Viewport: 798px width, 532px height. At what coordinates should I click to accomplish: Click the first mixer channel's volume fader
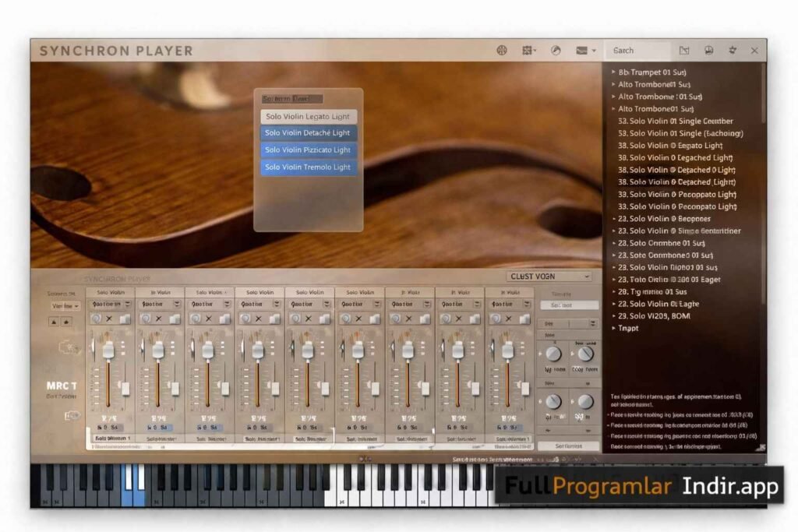pyautogui.click(x=108, y=351)
